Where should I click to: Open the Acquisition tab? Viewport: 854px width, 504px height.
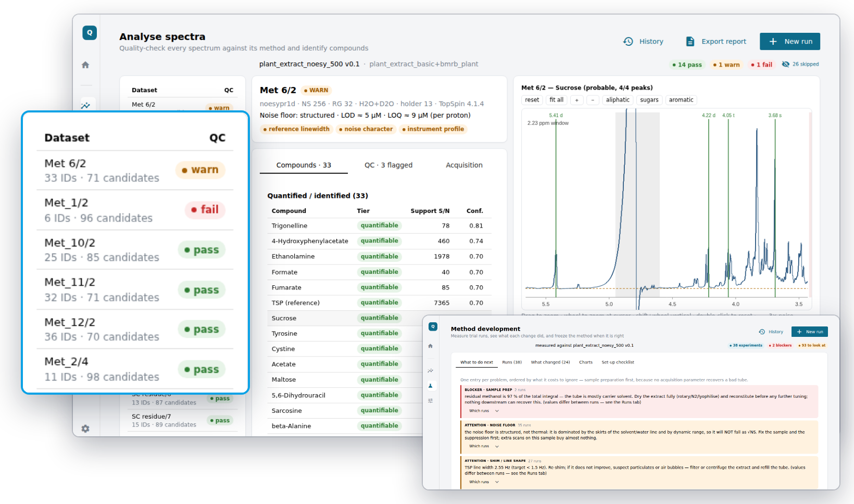click(x=464, y=165)
